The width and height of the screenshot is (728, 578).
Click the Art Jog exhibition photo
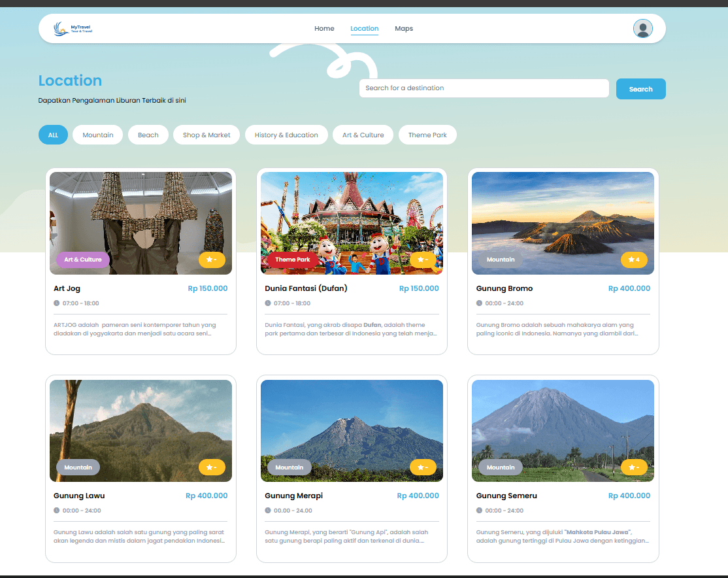coord(141,223)
